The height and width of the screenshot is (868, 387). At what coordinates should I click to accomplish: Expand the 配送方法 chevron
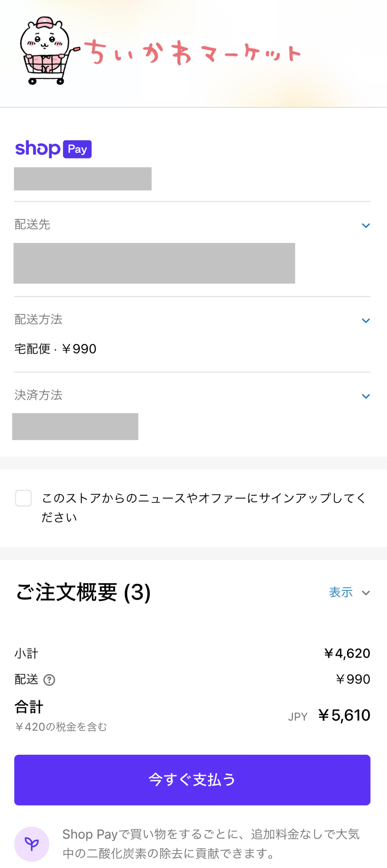[366, 320]
